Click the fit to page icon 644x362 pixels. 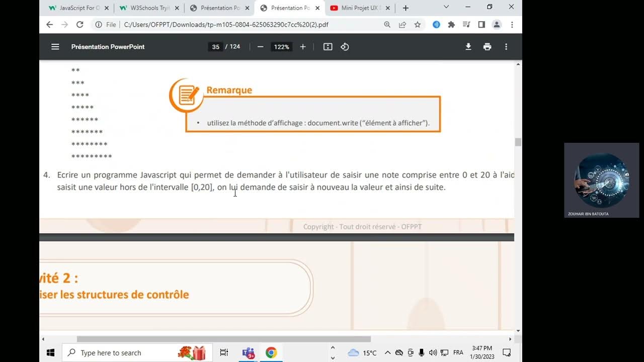pos(328,47)
